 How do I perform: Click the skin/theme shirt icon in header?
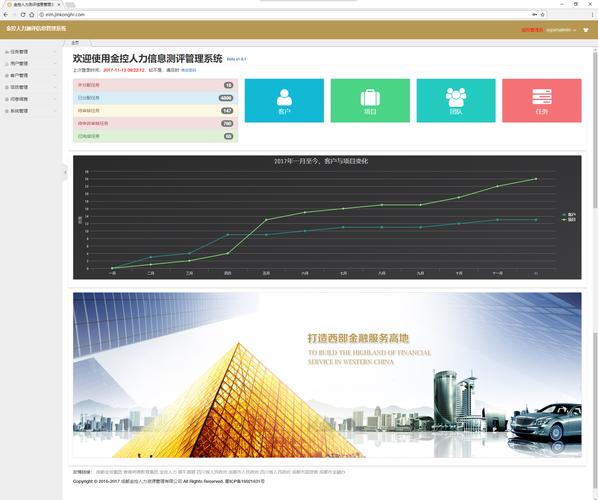coord(586,30)
